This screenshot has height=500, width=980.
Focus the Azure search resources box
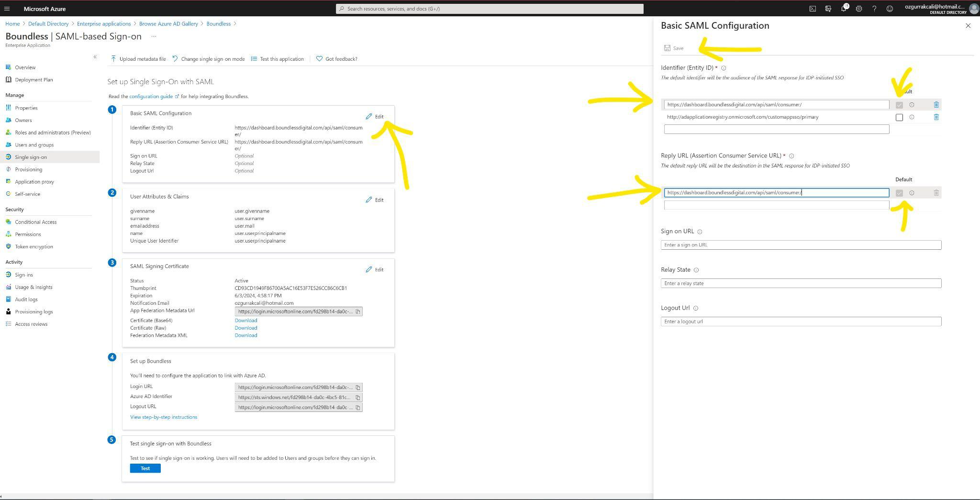tap(490, 9)
